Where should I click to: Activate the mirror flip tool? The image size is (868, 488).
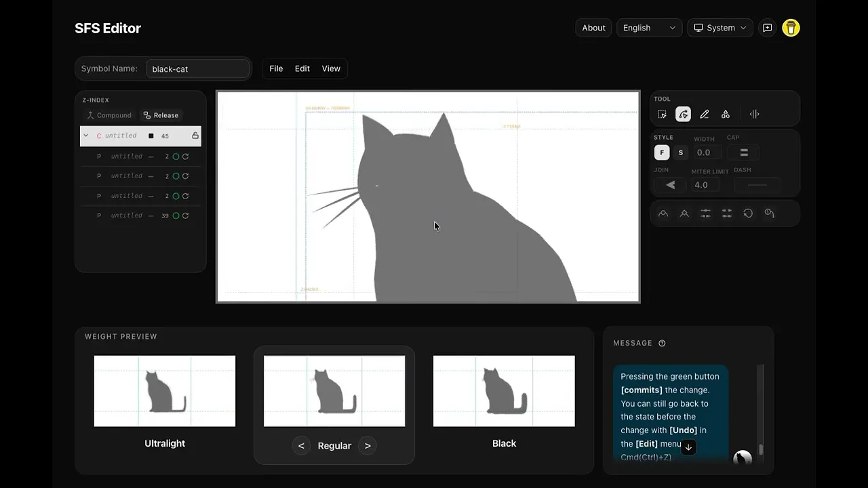(754, 115)
